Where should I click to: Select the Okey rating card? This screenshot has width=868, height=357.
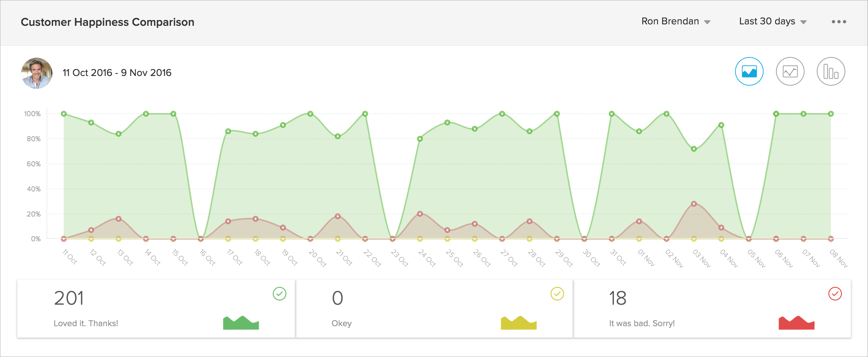point(434,309)
